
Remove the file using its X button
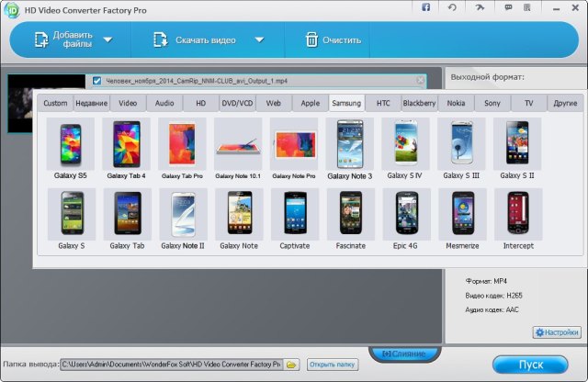[421, 81]
